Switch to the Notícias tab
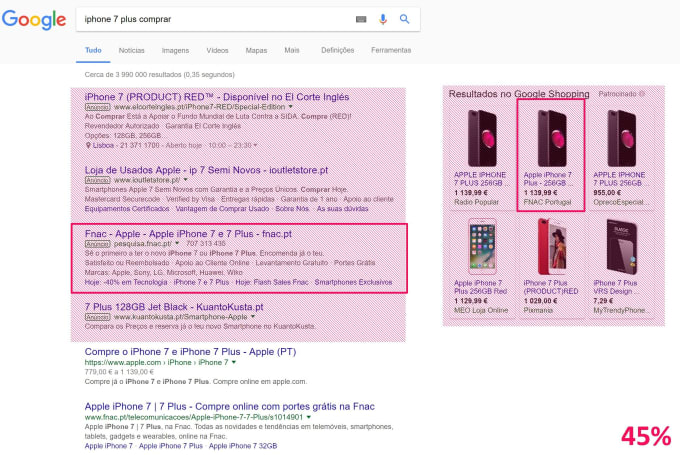The width and height of the screenshot is (680, 455). [131, 50]
